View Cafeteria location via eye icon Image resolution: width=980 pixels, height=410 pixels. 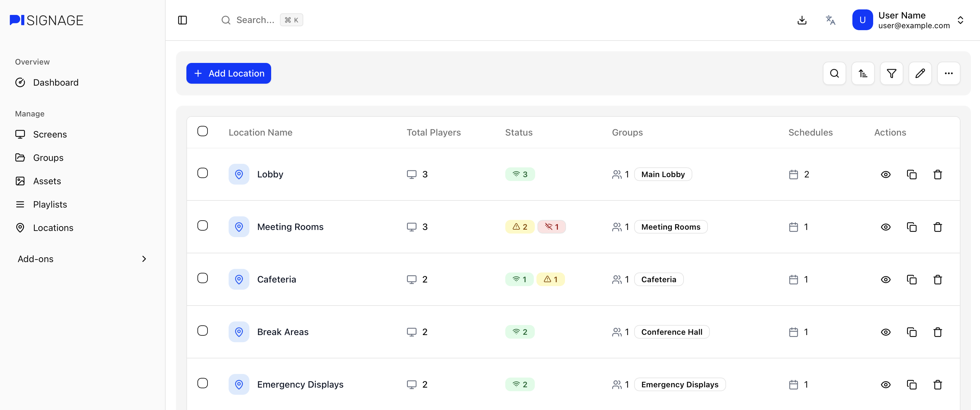click(885, 280)
